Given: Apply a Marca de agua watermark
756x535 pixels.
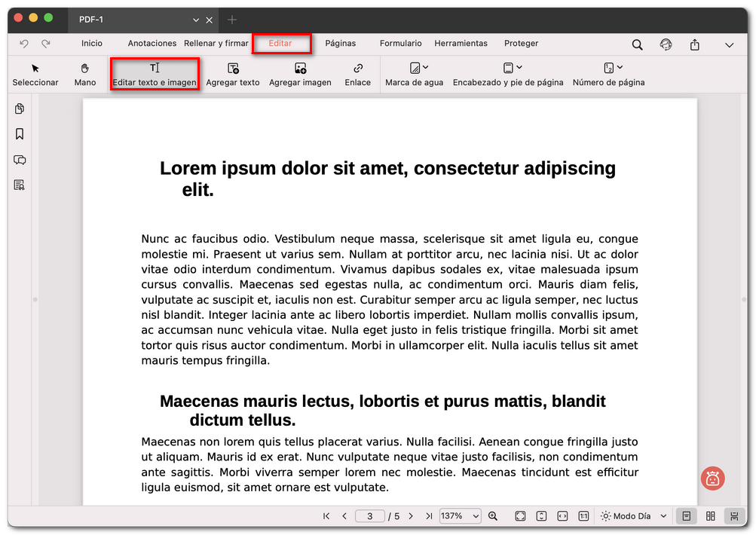Looking at the screenshot, I should tap(414, 74).
